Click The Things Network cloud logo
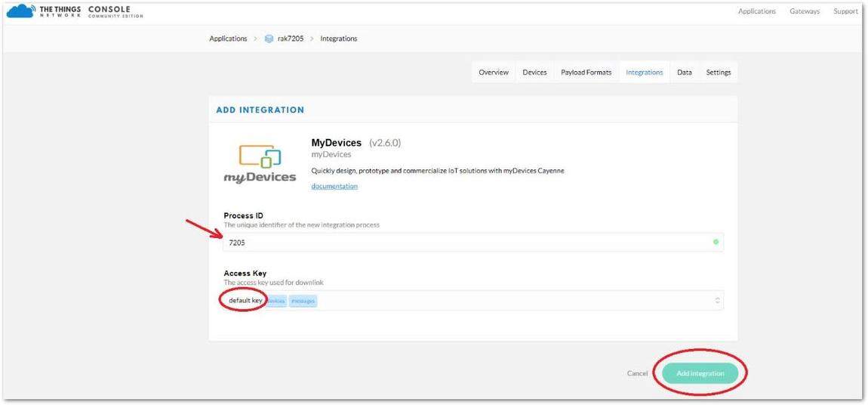Viewport: 868px width, 405px height. click(x=20, y=11)
